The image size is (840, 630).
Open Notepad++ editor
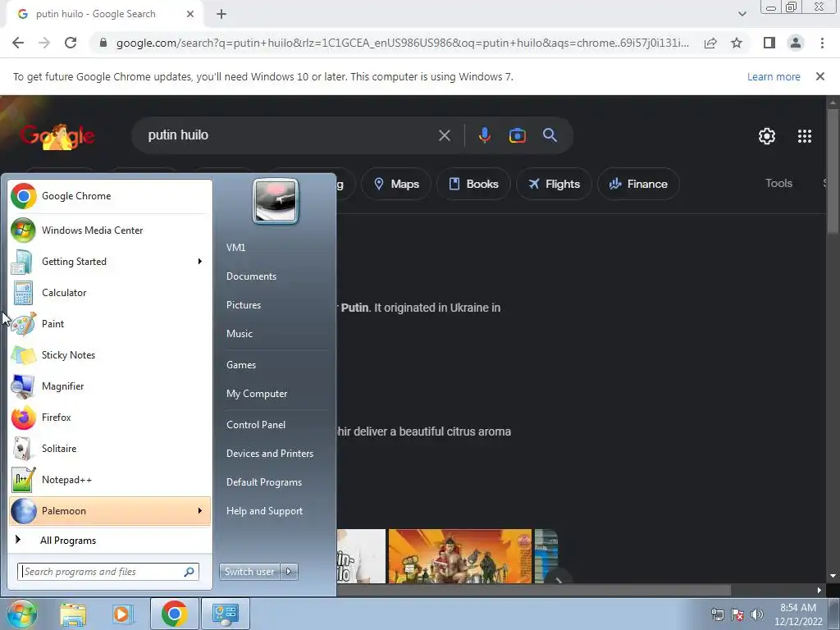coord(110,479)
